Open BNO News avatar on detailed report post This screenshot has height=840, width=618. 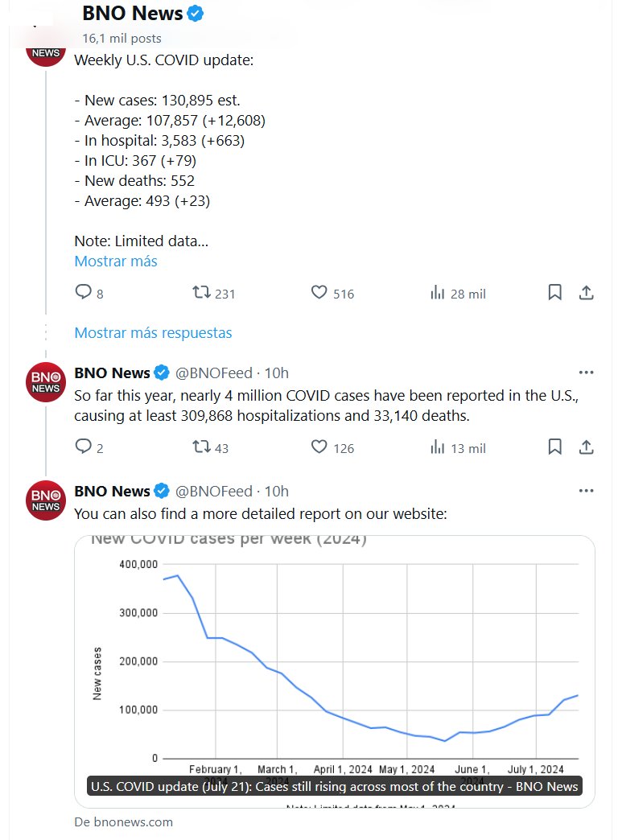click(46, 500)
